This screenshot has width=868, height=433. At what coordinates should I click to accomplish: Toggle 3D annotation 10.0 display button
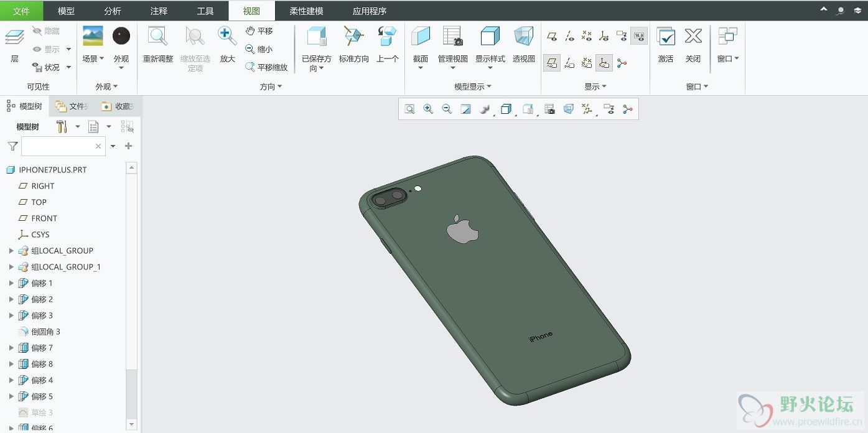coord(639,37)
